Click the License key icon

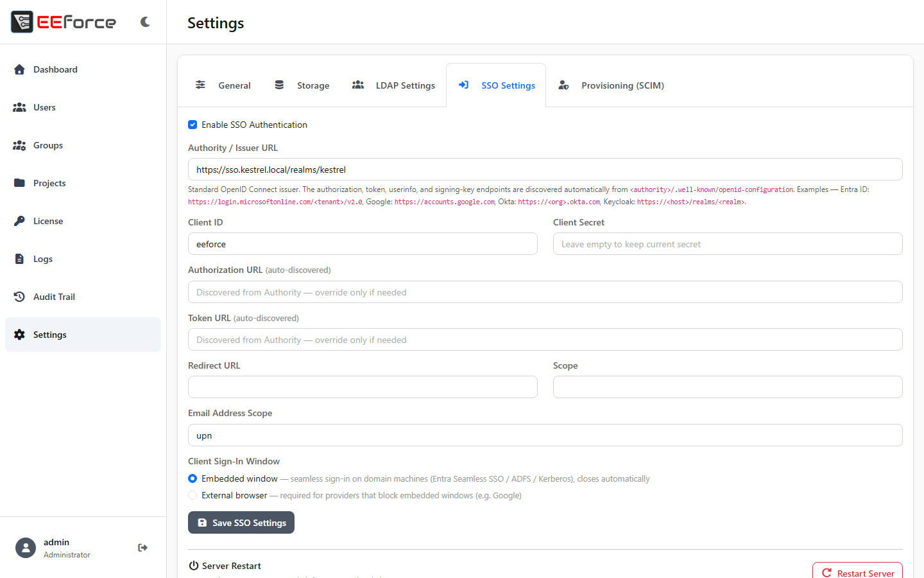click(19, 221)
